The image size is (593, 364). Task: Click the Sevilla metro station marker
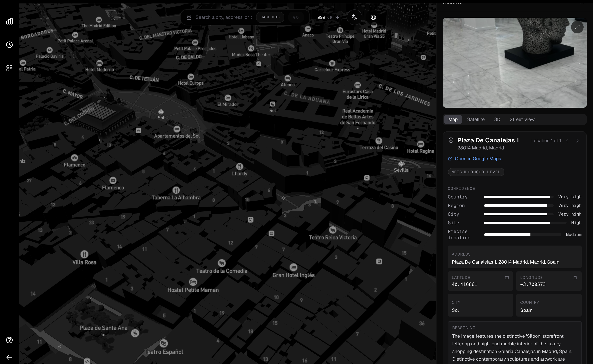pos(401,164)
